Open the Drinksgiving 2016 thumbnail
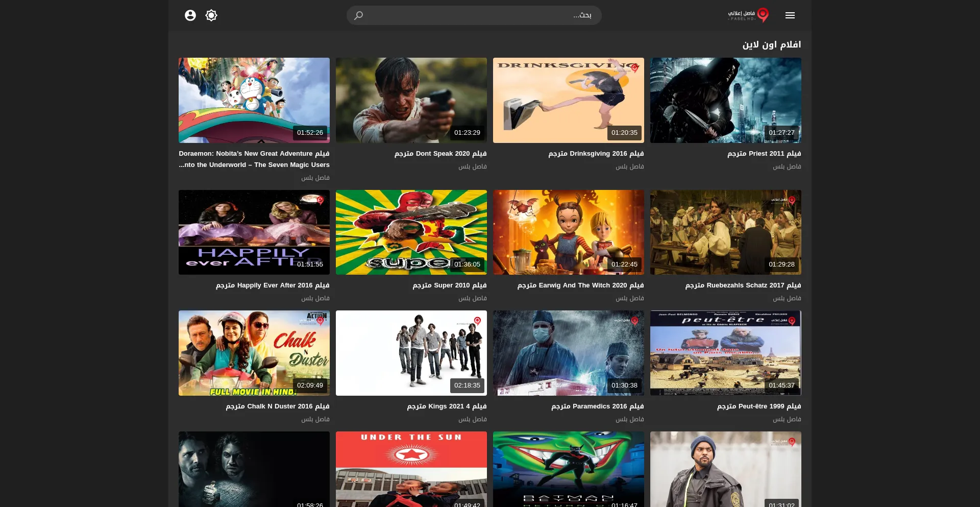This screenshot has width=980, height=507. click(569, 100)
